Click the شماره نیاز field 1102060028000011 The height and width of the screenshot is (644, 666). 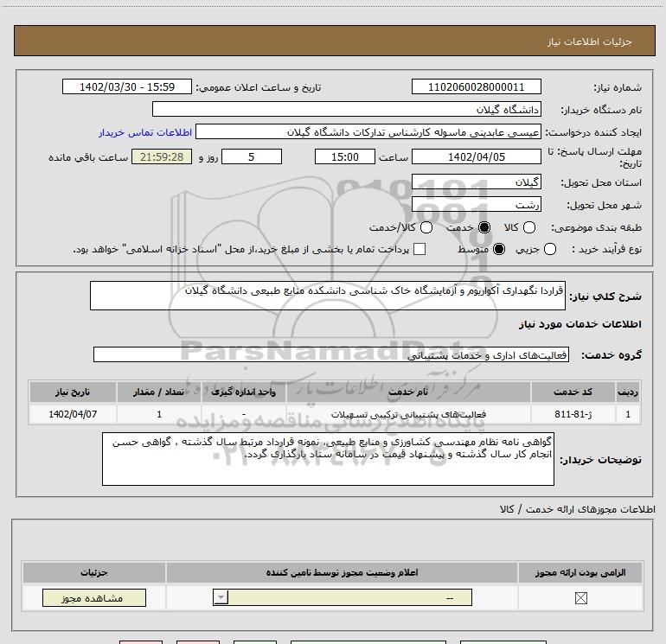pyautogui.click(x=476, y=86)
